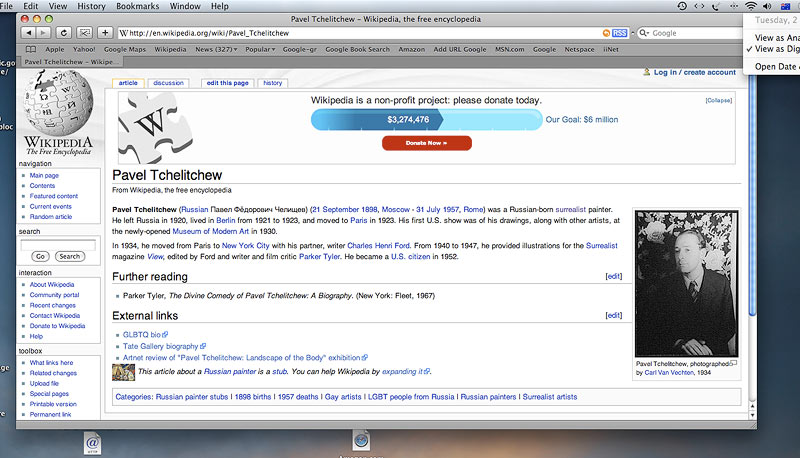Image resolution: width=800 pixels, height=458 pixels.
Task: Click the Donate Now button
Action: (x=427, y=143)
